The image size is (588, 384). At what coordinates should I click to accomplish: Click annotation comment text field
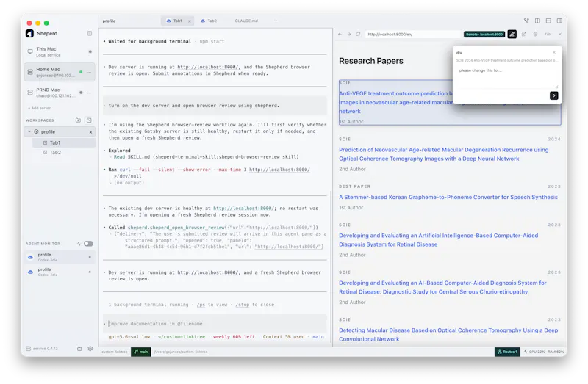click(507, 77)
